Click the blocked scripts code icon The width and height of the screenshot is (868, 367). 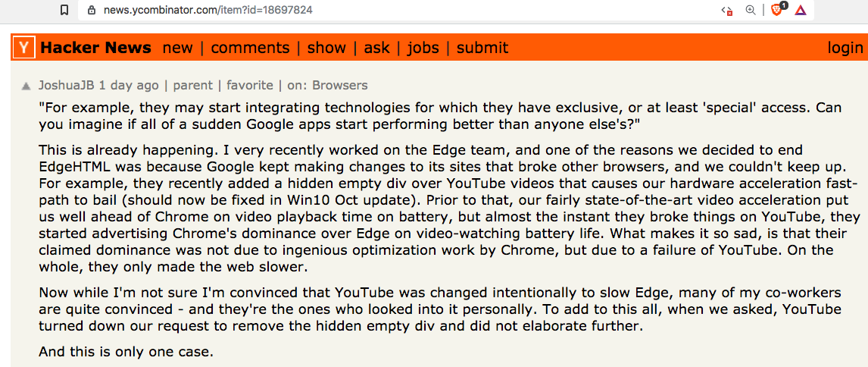tap(727, 10)
